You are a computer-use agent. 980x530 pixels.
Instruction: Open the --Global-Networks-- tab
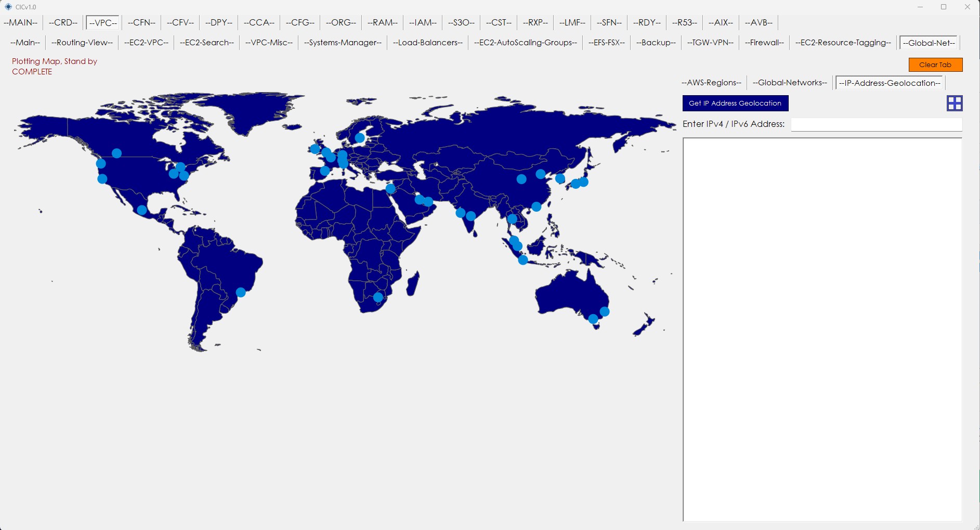point(789,83)
